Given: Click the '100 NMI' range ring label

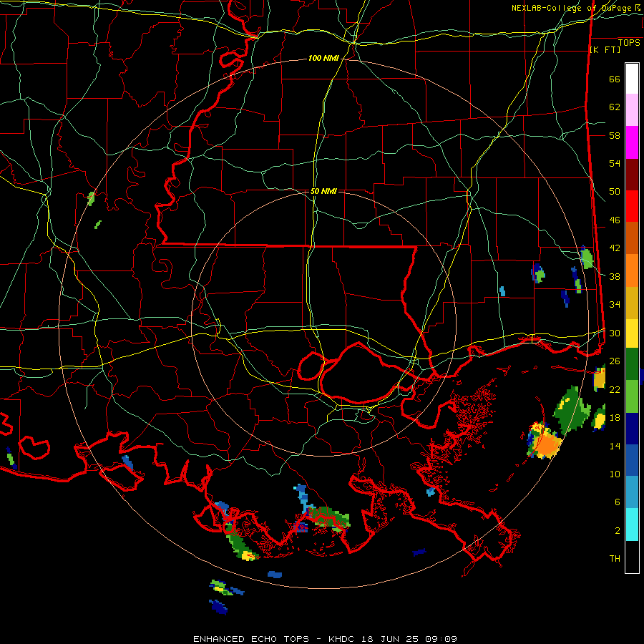Looking at the screenshot, I should (x=323, y=58).
